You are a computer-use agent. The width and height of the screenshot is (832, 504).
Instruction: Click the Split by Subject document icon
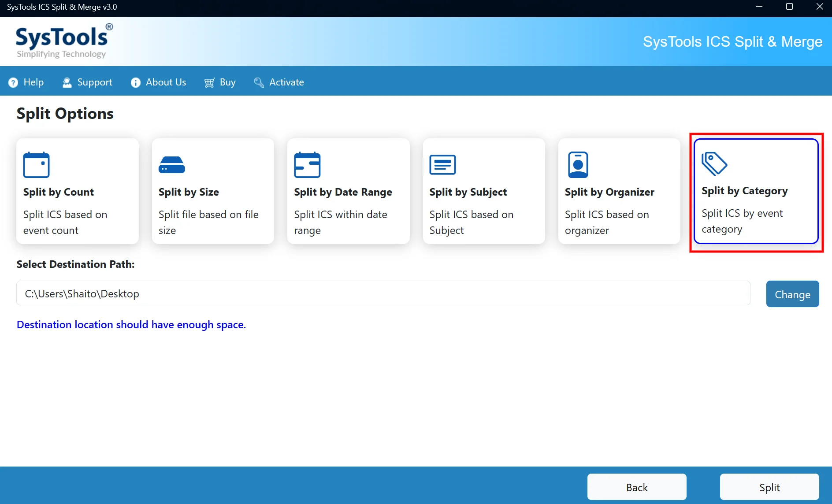tap(442, 165)
